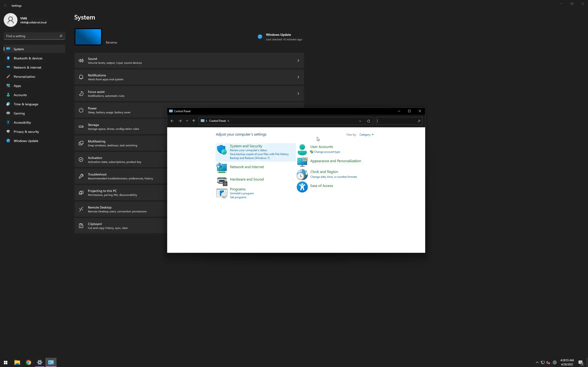The image size is (588, 367).
Task: Refresh the Control Panel address bar
Action: pos(368,121)
